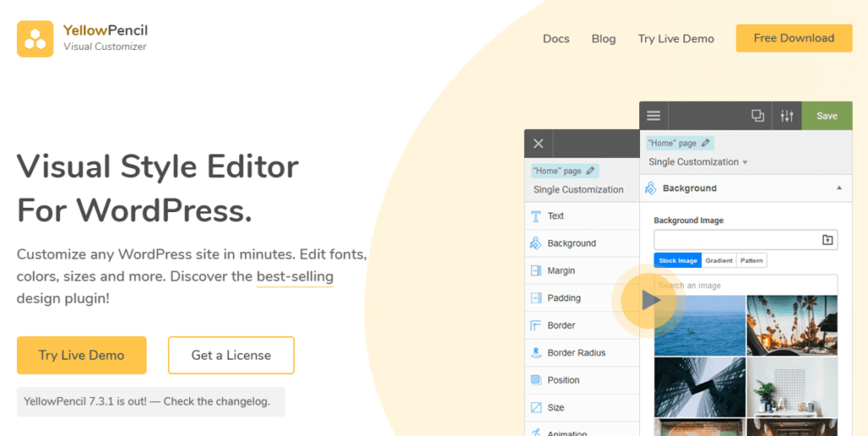Image resolution: width=868 pixels, height=436 pixels.
Task: Click the green Save button
Action: coord(827,116)
